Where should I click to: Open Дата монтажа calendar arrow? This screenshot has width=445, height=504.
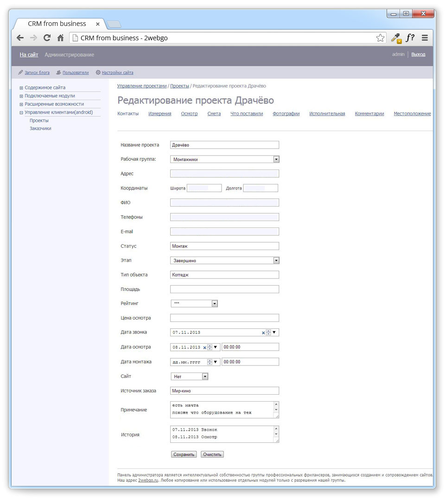pos(216,362)
